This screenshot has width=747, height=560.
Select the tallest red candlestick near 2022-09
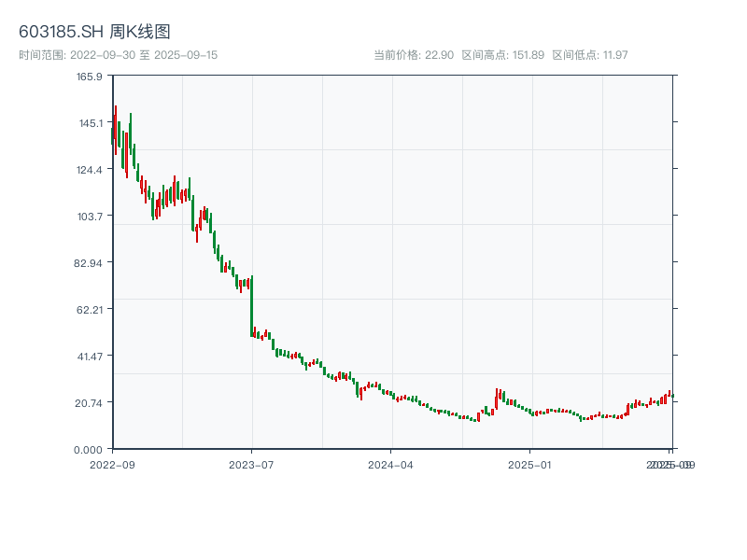(115, 126)
